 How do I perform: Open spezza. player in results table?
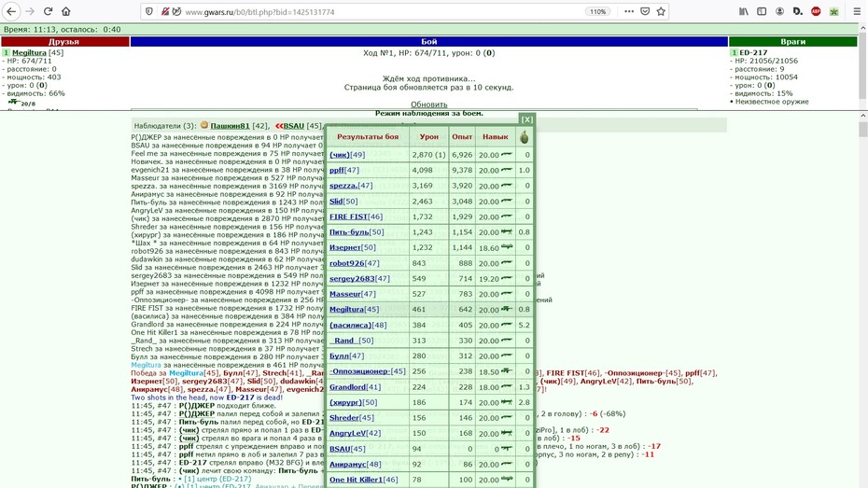tap(343, 186)
